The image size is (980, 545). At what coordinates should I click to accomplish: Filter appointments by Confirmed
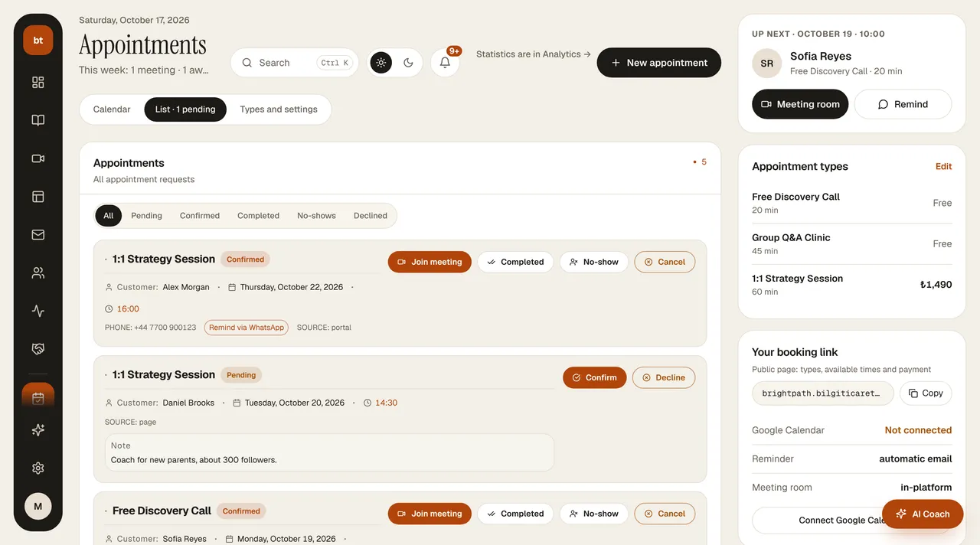200,216
